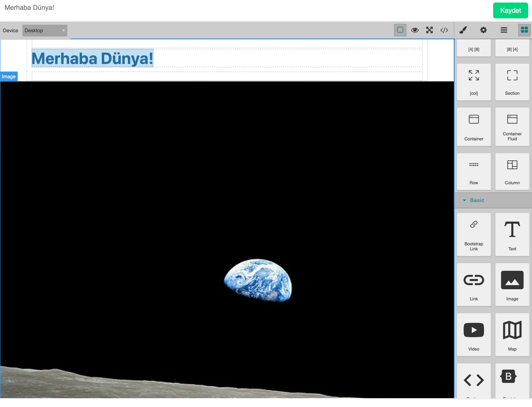Open the Blocks grid panel
The image size is (532, 407).
[524, 30]
